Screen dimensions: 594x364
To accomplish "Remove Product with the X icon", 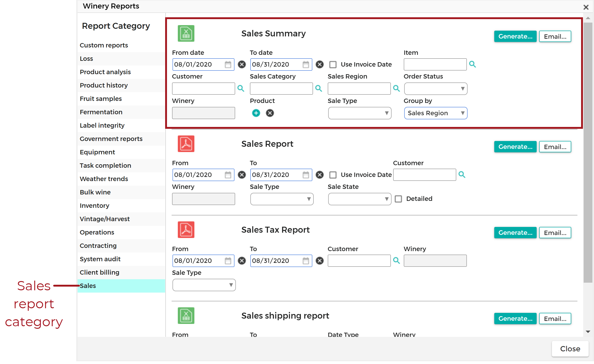I will point(270,113).
